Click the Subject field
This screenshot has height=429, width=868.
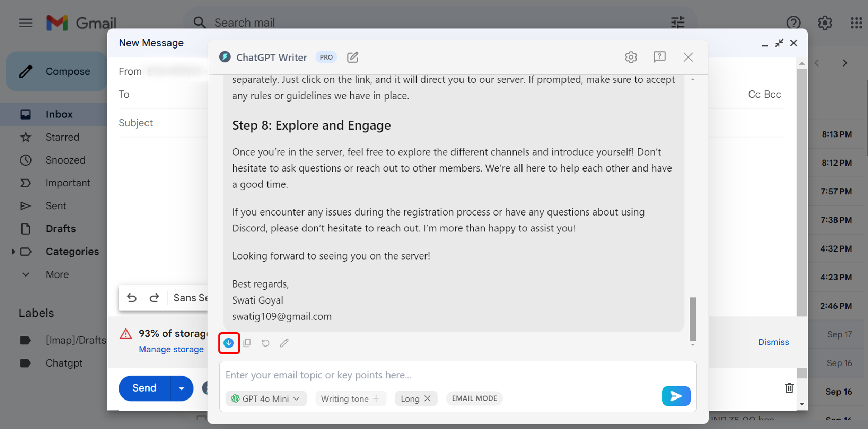(163, 123)
